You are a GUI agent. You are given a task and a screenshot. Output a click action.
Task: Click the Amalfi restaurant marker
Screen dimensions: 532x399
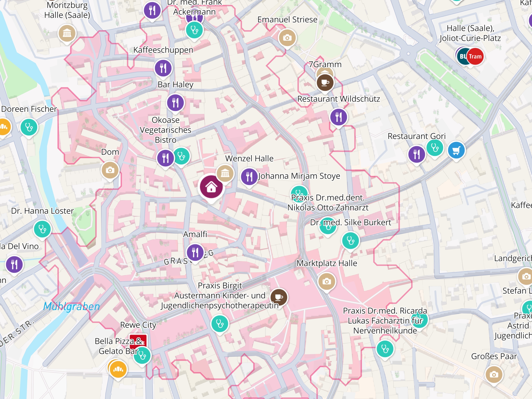coord(195,252)
